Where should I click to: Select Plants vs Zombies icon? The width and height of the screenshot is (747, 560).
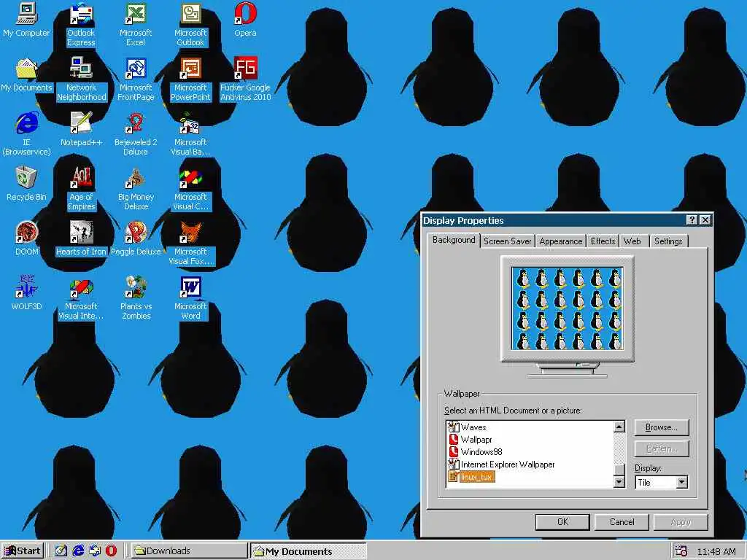pos(136,298)
